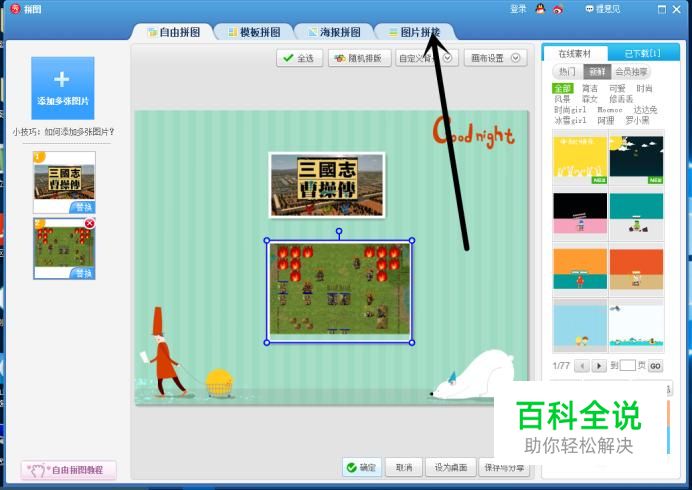Select the green battlefield thumbnail in the left list
The height and width of the screenshot is (490, 692).
tap(64, 245)
